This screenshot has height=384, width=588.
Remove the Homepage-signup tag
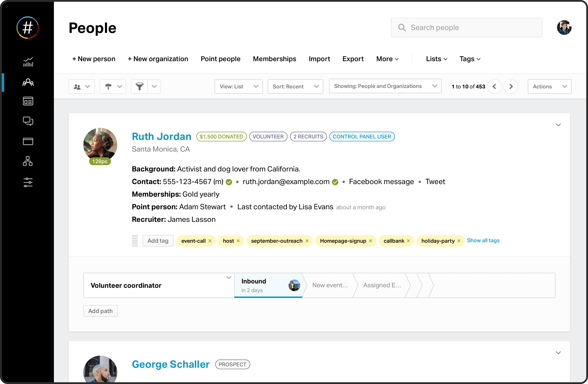(x=370, y=241)
